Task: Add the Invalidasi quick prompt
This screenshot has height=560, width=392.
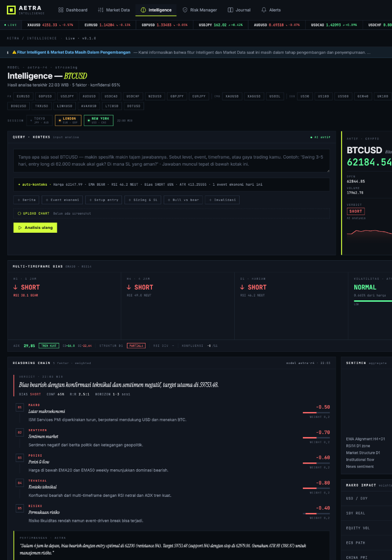Action: click(222, 200)
